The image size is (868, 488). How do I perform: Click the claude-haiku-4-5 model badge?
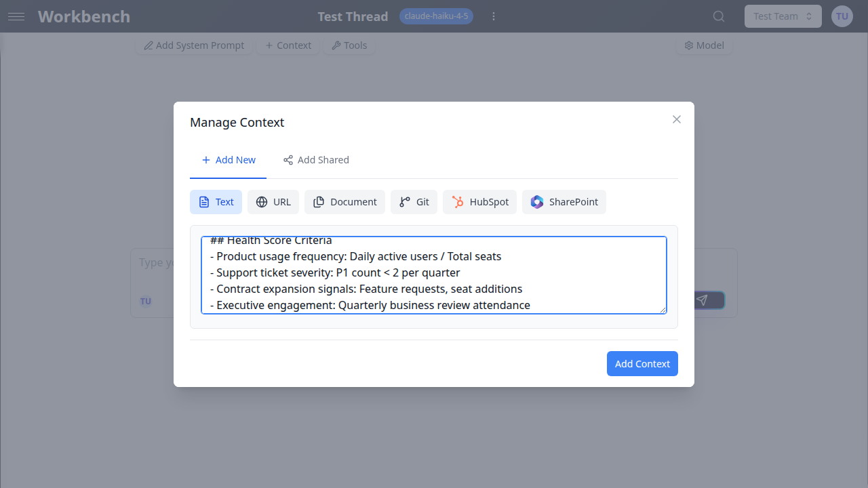point(436,16)
